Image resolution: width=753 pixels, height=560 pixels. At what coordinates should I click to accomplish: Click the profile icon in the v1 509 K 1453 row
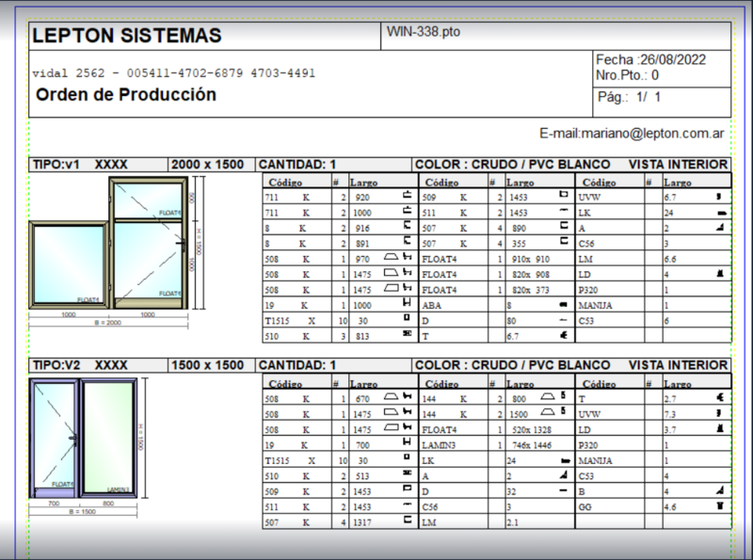pyautogui.click(x=564, y=195)
